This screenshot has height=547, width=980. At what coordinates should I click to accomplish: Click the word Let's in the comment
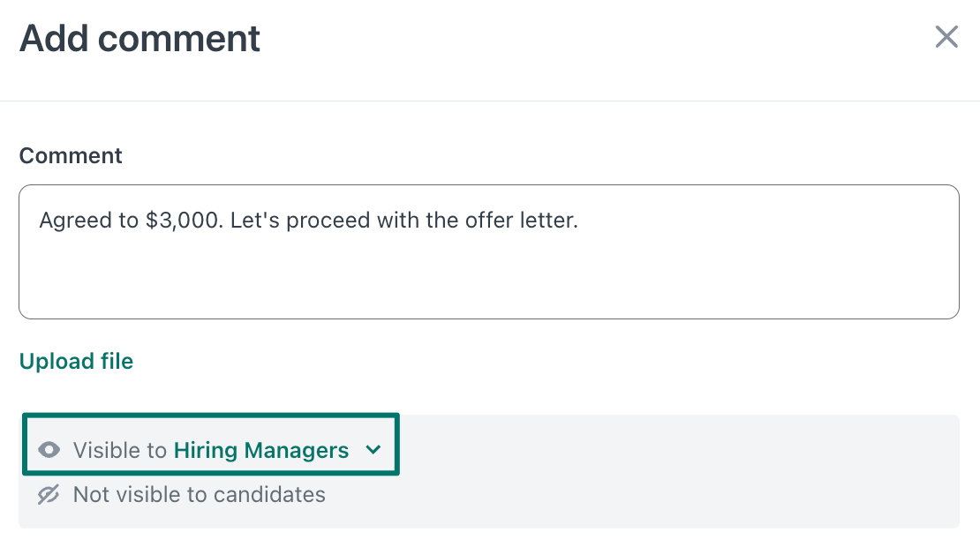[255, 221]
